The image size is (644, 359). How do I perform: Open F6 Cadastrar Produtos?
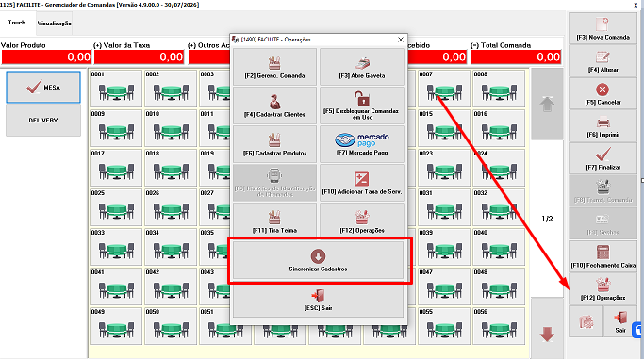[x=274, y=144]
